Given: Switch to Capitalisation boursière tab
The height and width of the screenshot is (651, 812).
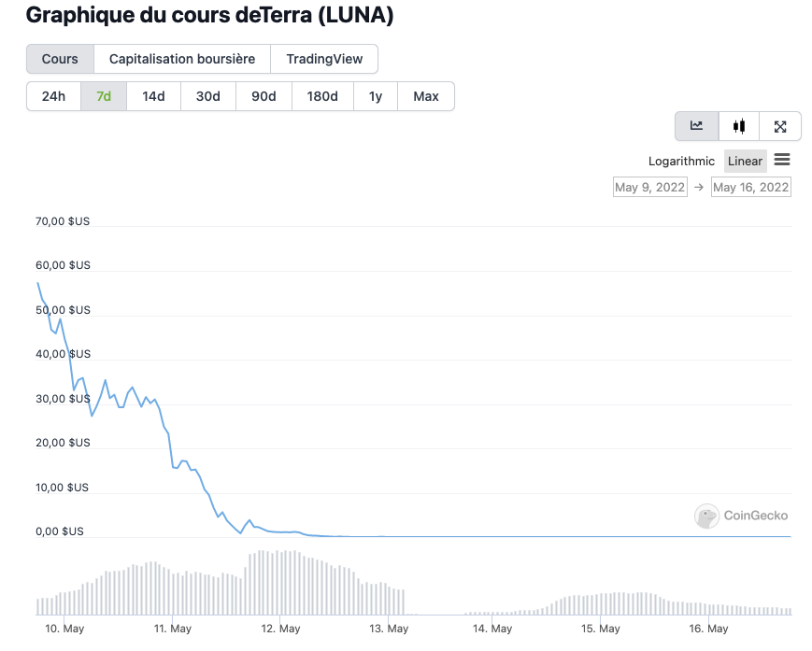Looking at the screenshot, I should (182, 59).
